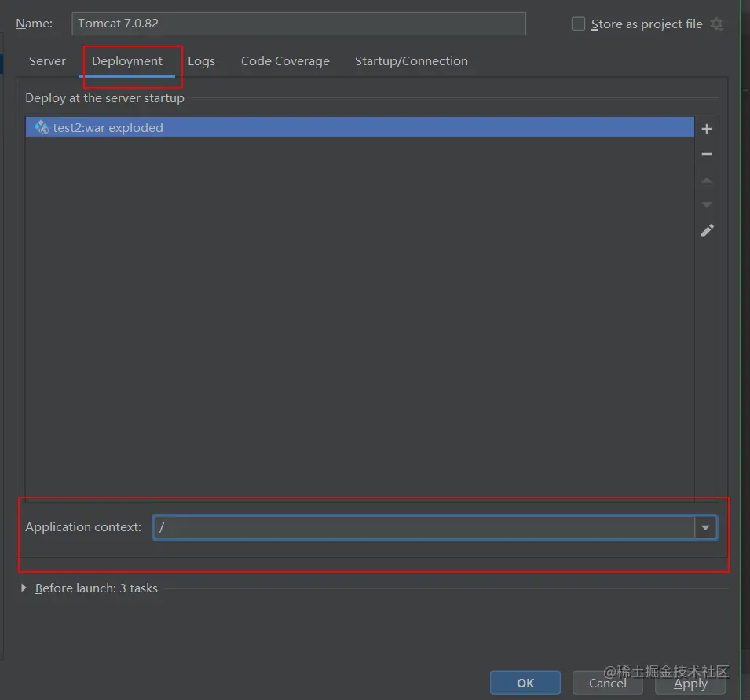The image size is (750, 700).
Task: Switch to the Server tab
Action: [x=47, y=61]
